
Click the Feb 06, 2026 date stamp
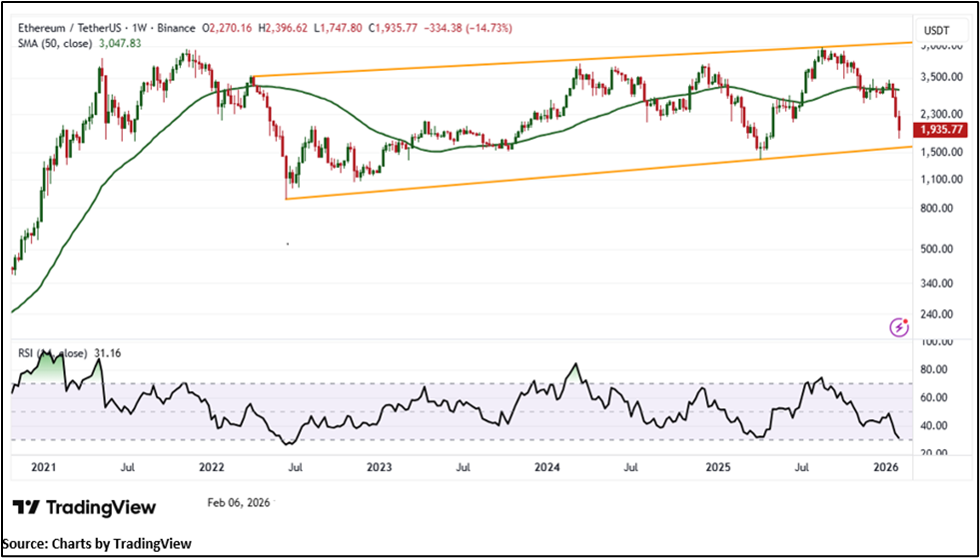[238, 503]
